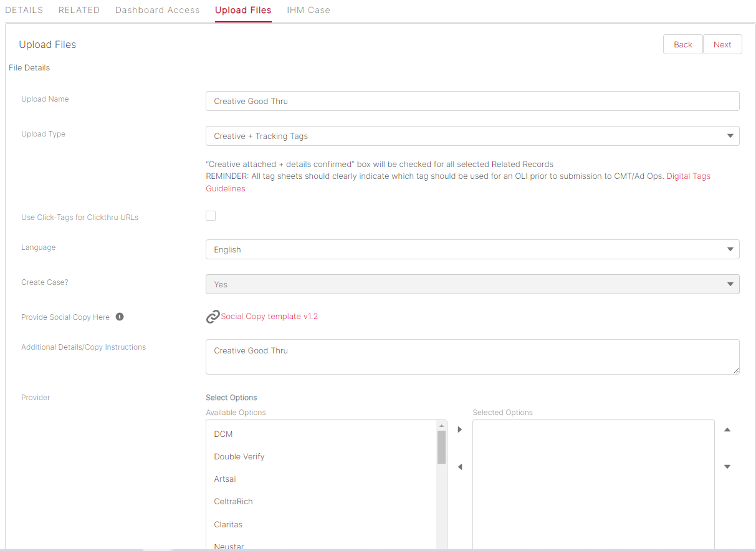Viewport: 756px width, 551px height.
Task: Open the Create Case dropdown
Action: (472, 284)
